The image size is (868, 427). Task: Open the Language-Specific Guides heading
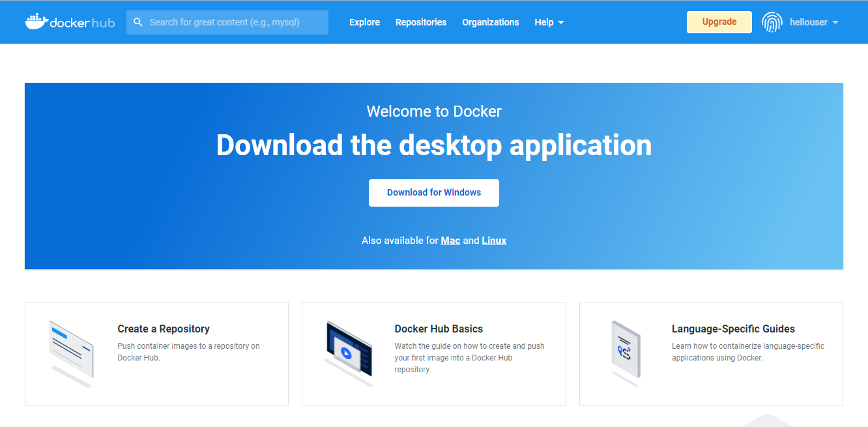(x=733, y=329)
